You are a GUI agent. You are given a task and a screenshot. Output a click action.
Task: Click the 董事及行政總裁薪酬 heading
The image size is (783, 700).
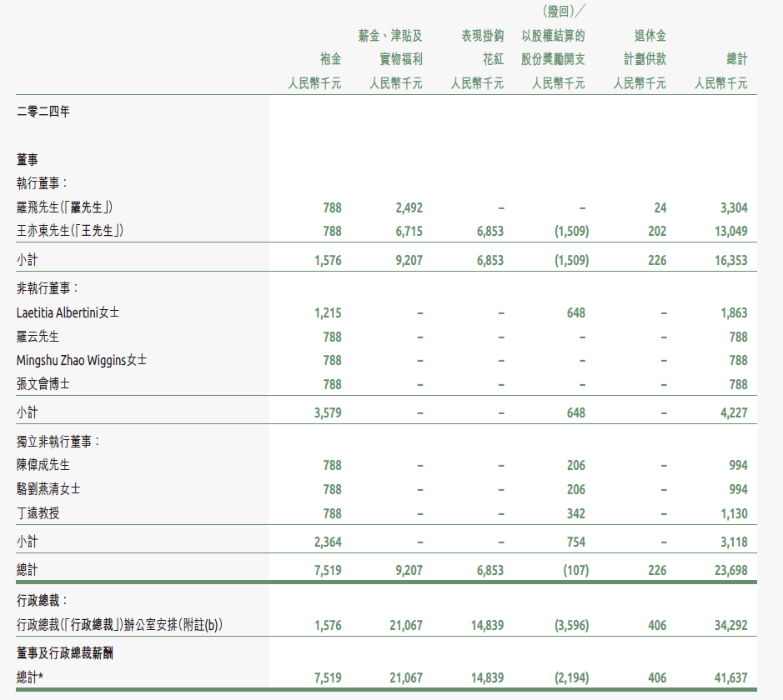pos(65,653)
